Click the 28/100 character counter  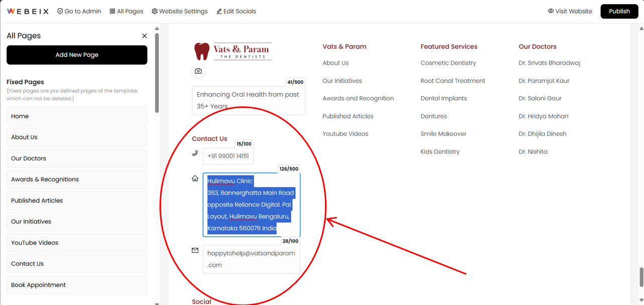(x=290, y=241)
